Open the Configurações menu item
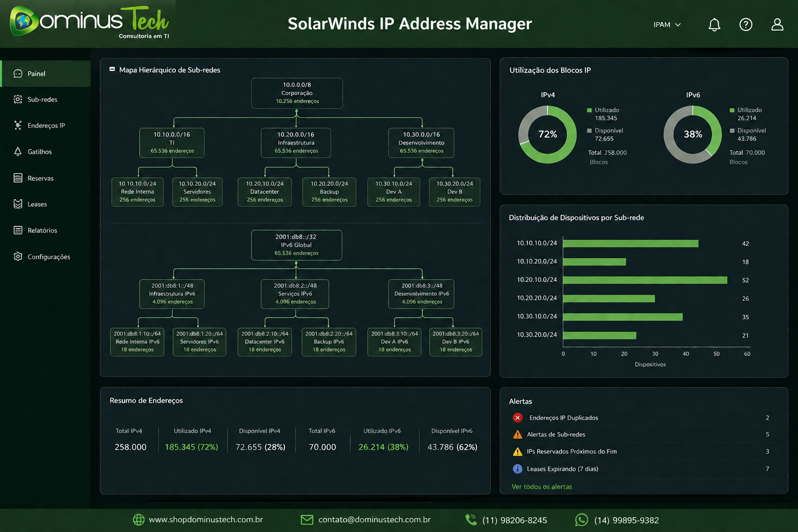 (46, 257)
